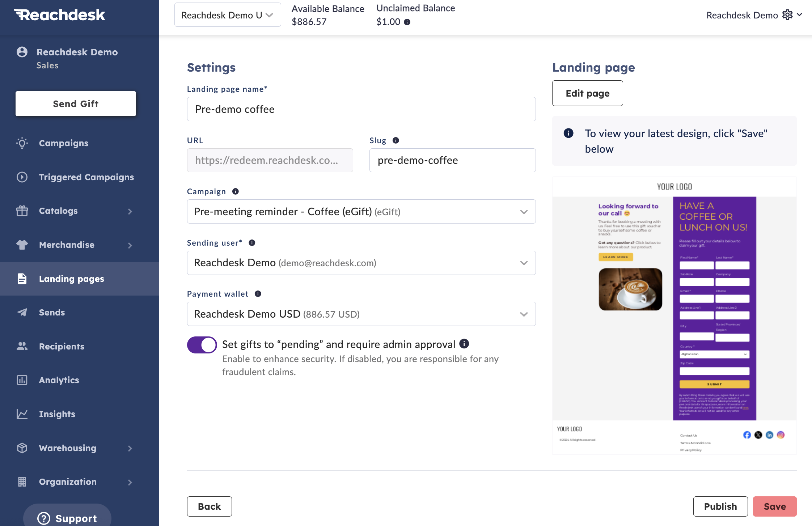The image size is (812, 526).
Task: Click the Payment wallet info icon
Action: [x=258, y=294]
